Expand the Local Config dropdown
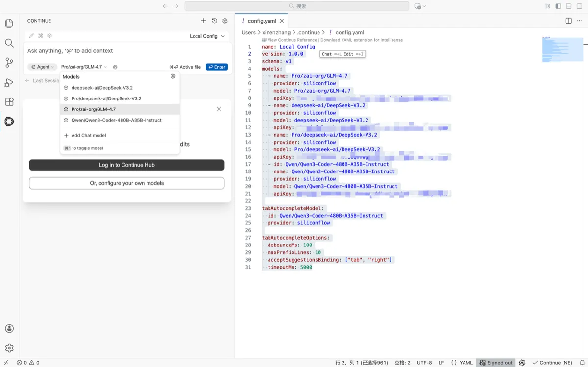 [x=208, y=36]
